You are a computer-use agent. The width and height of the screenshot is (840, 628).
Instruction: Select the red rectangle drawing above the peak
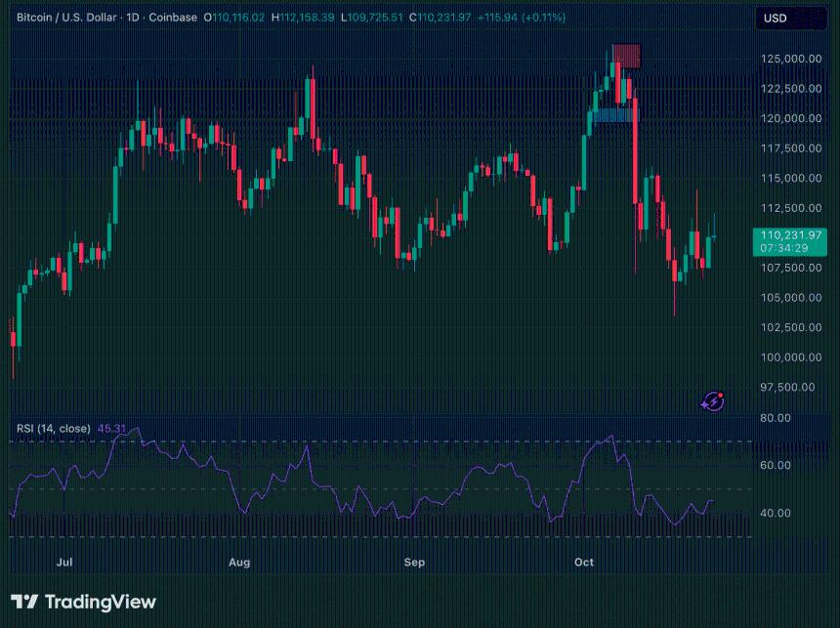(x=625, y=57)
